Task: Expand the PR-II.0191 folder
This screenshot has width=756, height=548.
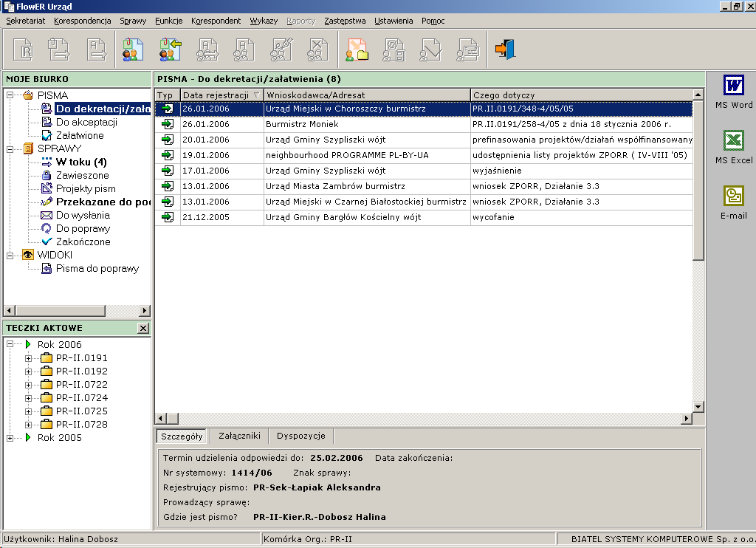Action: (x=29, y=358)
